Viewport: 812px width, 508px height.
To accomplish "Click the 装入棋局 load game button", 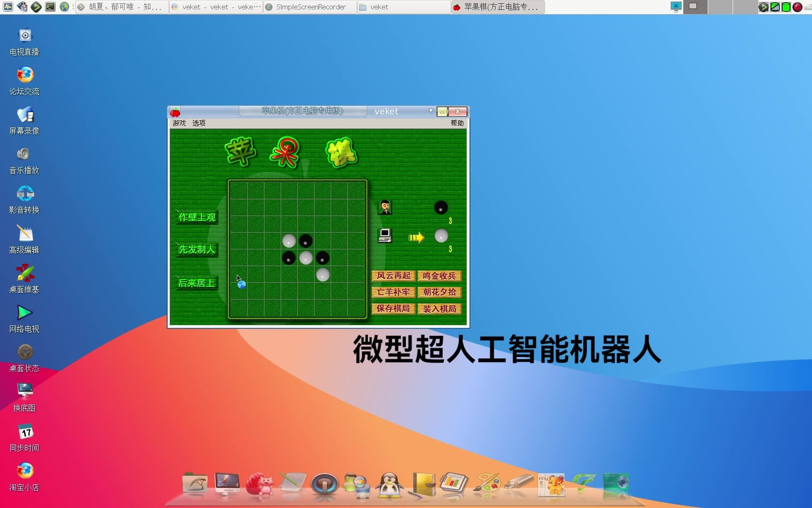I will 439,309.
